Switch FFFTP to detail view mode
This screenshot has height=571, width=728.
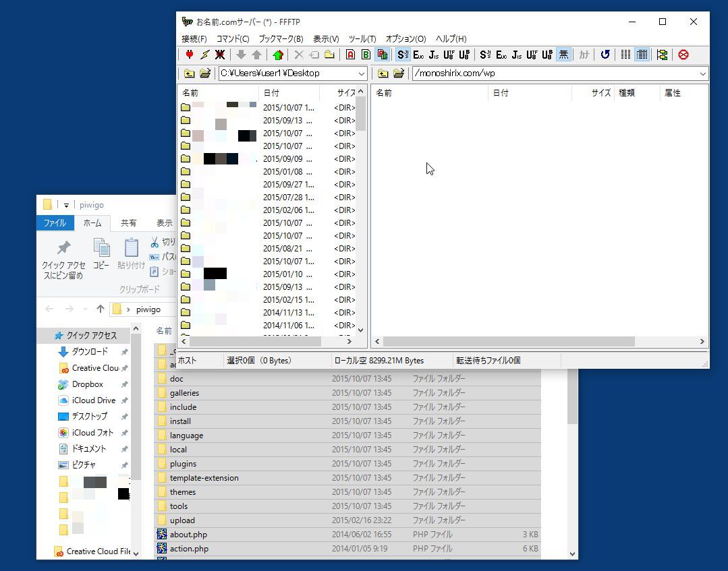(x=642, y=55)
